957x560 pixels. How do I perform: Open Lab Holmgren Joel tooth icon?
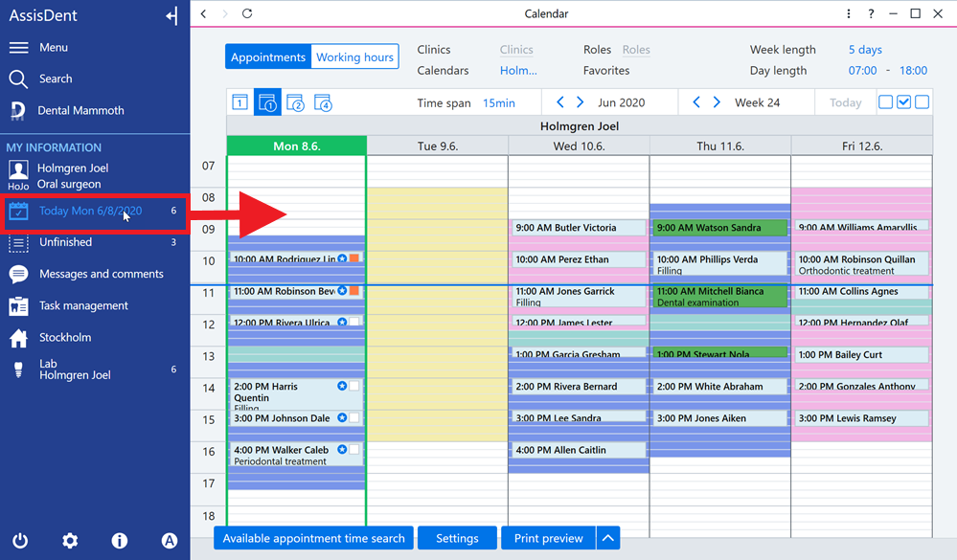coord(18,370)
